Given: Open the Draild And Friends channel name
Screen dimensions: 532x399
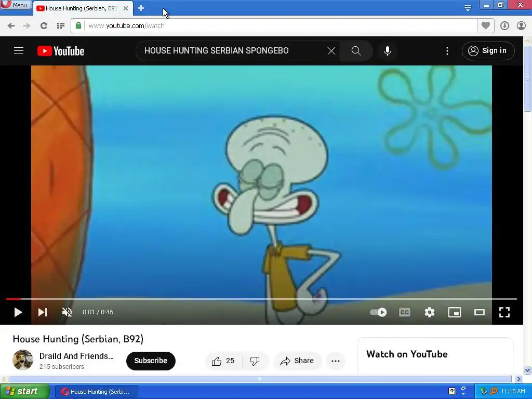Looking at the screenshot, I should (x=76, y=356).
